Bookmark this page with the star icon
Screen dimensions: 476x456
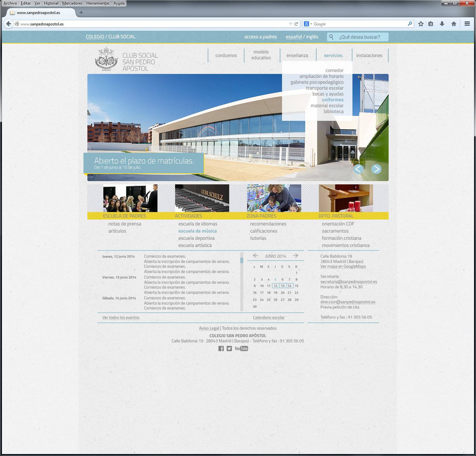tap(421, 23)
